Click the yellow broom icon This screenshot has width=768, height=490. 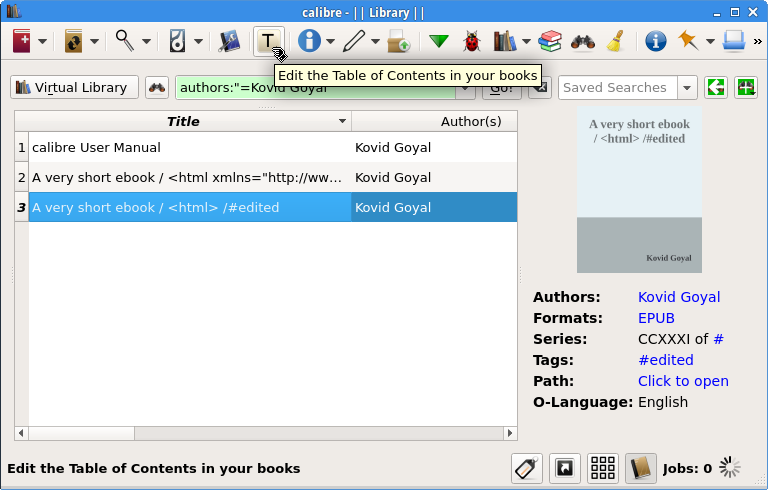615,41
